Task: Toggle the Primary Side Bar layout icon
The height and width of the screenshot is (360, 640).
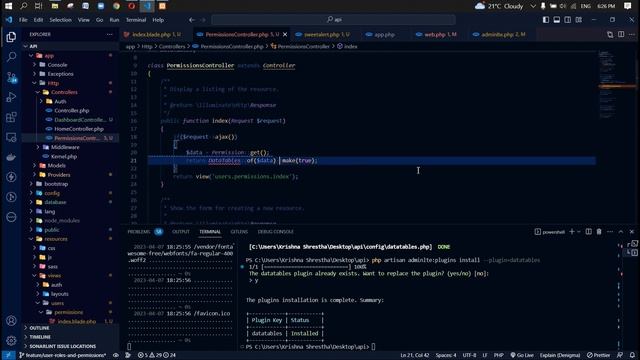Action: coord(546,20)
